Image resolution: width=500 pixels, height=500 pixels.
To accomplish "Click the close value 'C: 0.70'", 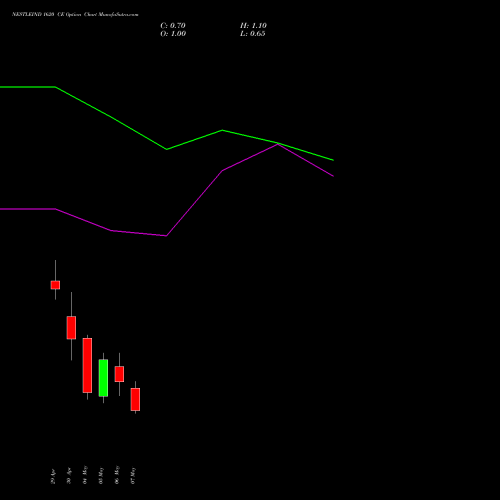I will pos(173,26).
